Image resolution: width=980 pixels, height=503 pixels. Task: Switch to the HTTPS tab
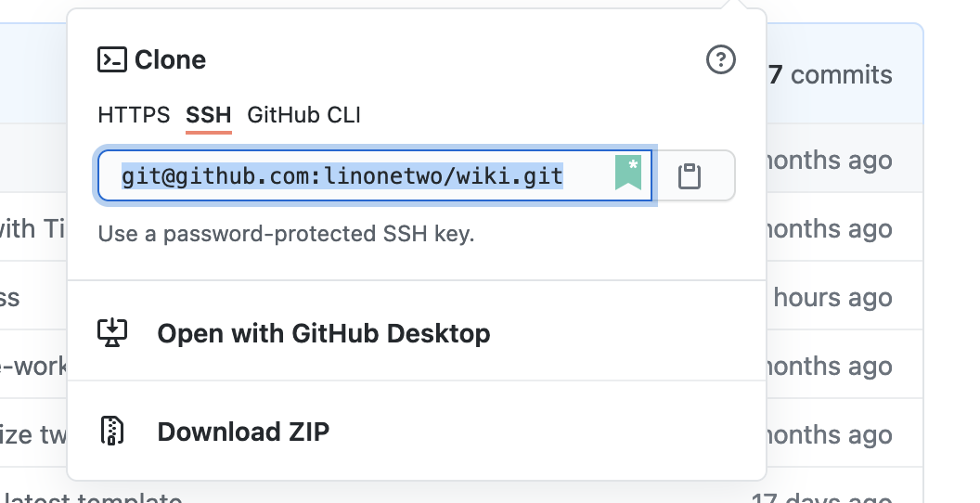[x=134, y=115]
